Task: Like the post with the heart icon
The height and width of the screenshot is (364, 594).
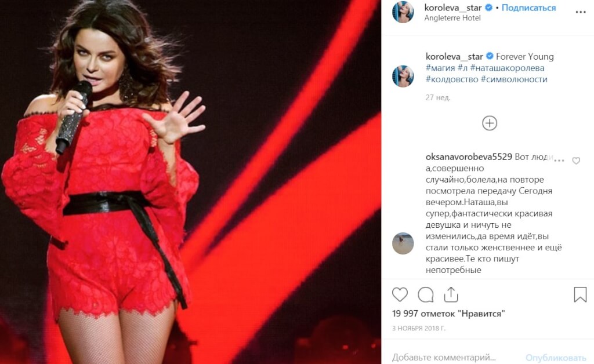Action: [x=400, y=294]
